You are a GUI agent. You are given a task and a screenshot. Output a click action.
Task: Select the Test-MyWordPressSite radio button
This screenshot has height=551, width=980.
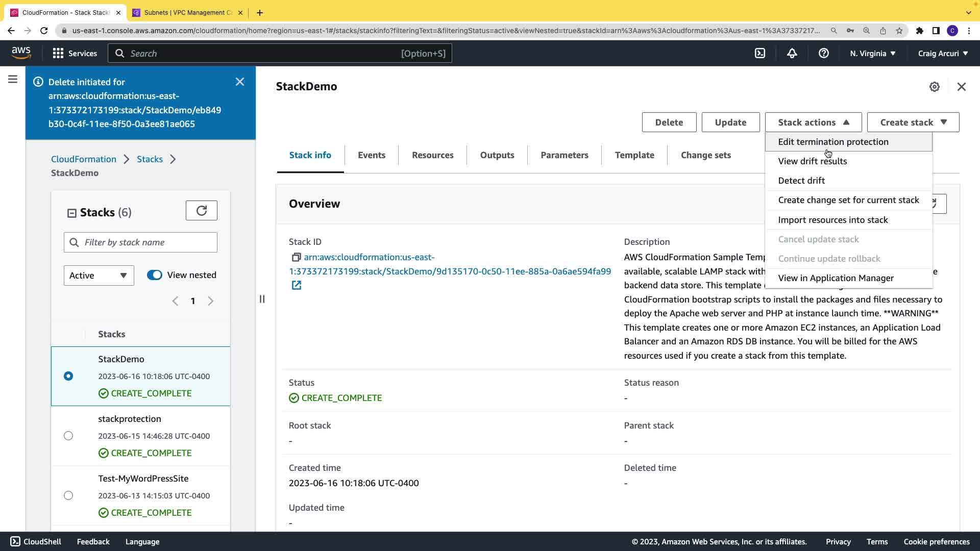pyautogui.click(x=68, y=495)
